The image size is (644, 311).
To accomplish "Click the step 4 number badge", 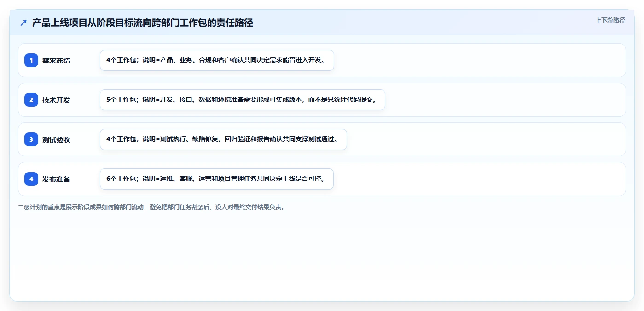I will [31, 179].
